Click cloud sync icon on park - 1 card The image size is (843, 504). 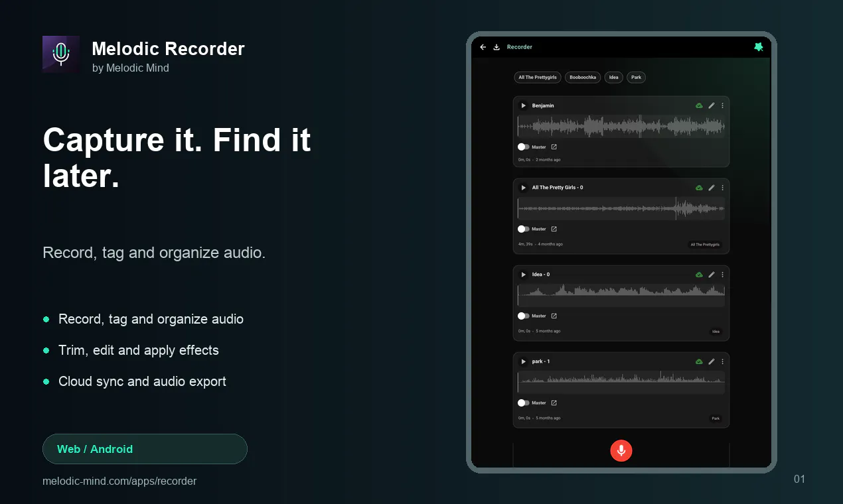(699, 361)
